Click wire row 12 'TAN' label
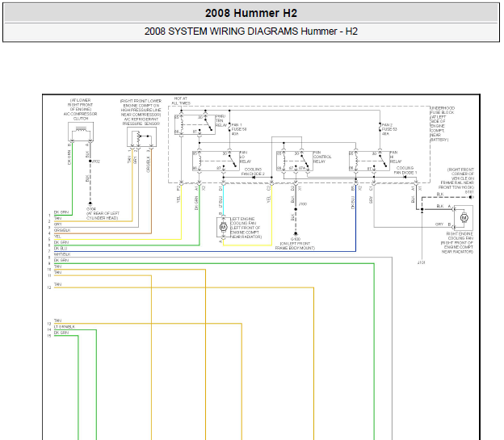Viewport: 504px width, 440px height. pyautogui.click(x=57, y=284)
